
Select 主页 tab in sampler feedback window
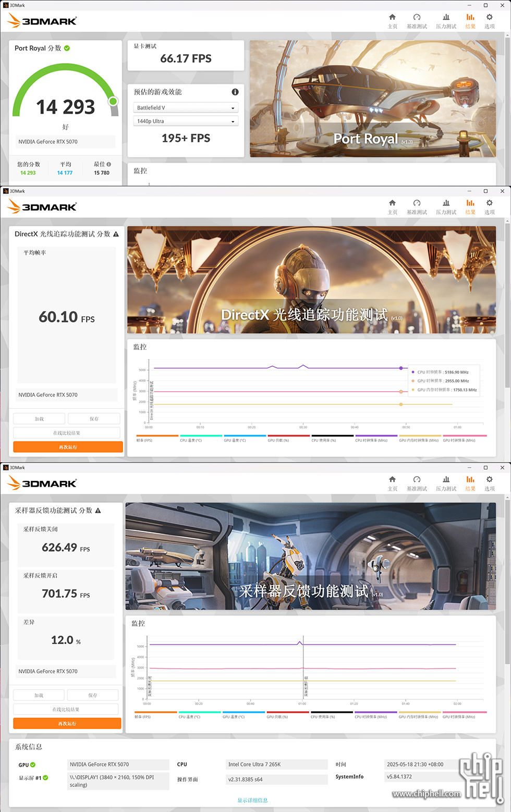392,483
